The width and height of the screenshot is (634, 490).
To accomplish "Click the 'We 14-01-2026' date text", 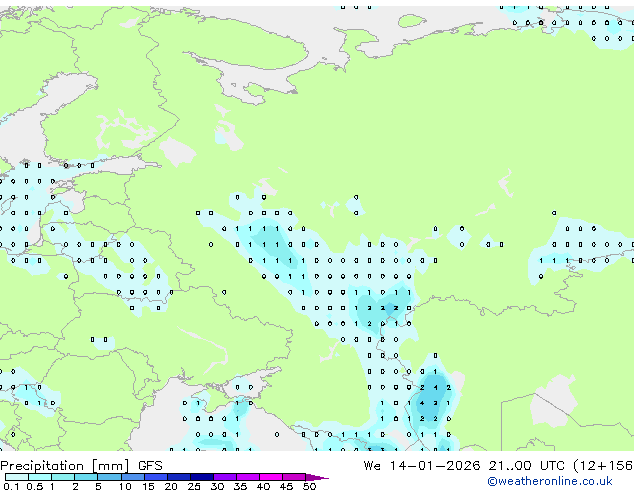I will 422,466.
